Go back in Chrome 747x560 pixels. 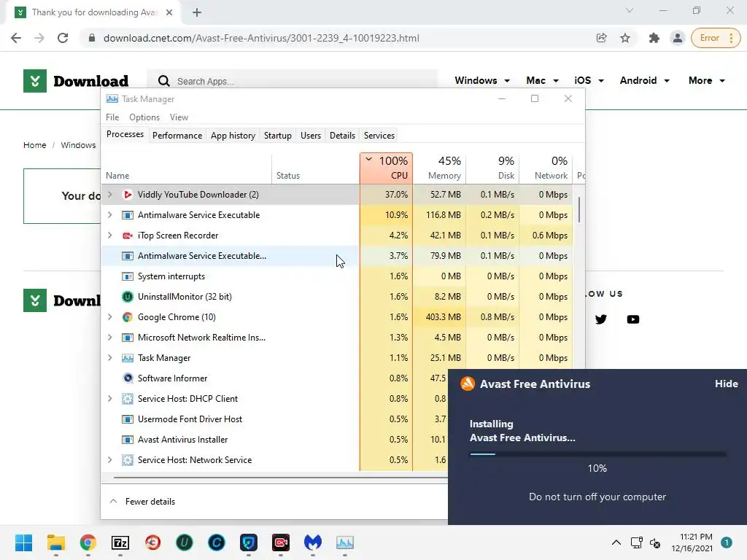(x=16, y=38)
